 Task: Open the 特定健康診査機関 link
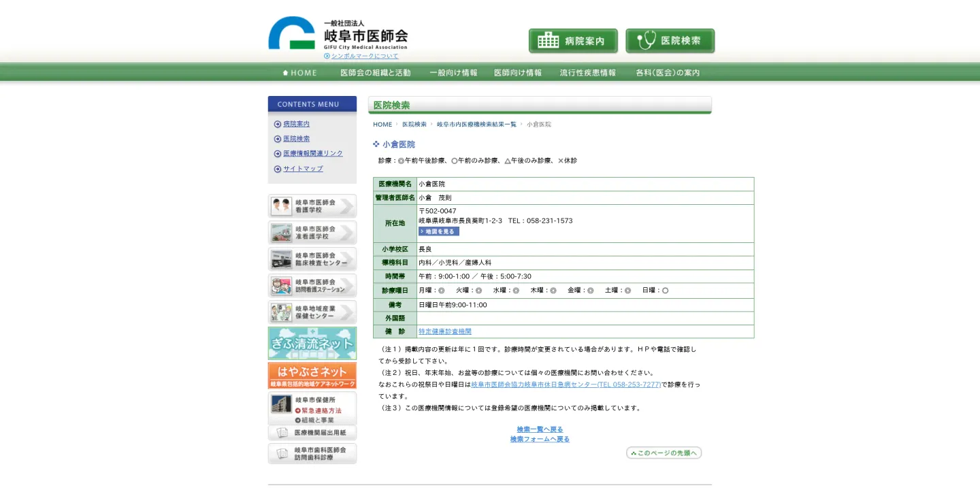tap(445, 331)
